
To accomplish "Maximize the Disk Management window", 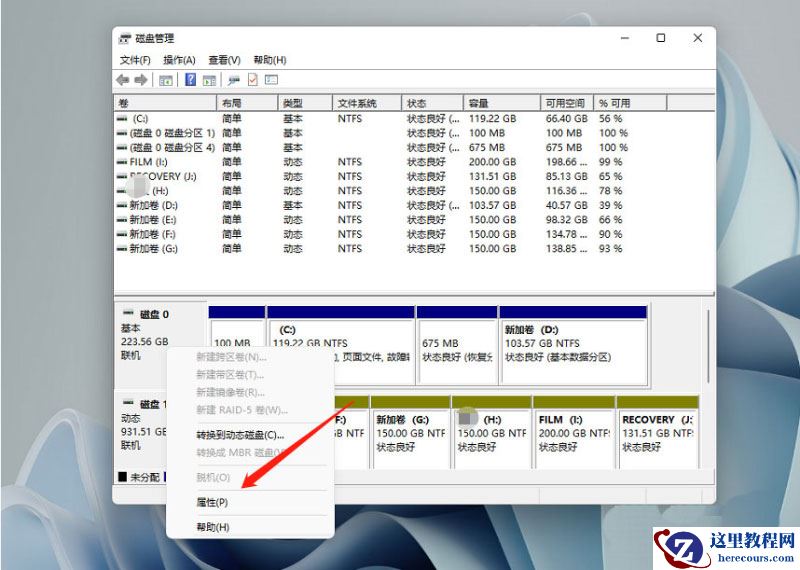I will click(661, 38).
